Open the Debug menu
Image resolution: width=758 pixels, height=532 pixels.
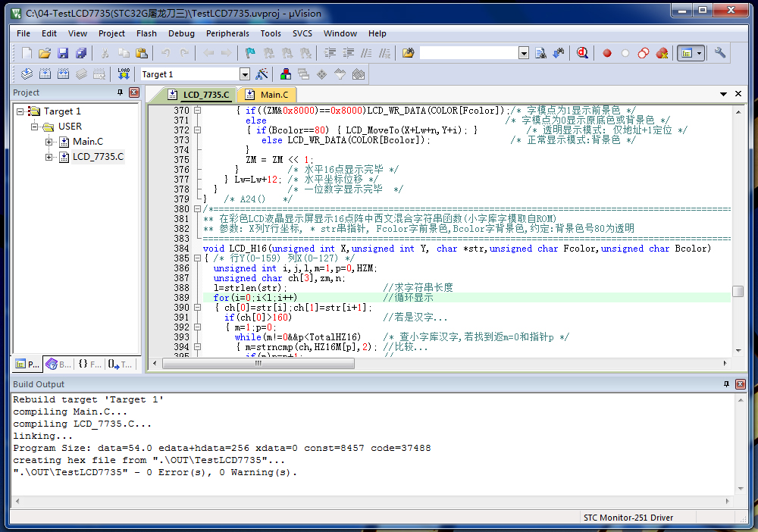coord(181,33)
